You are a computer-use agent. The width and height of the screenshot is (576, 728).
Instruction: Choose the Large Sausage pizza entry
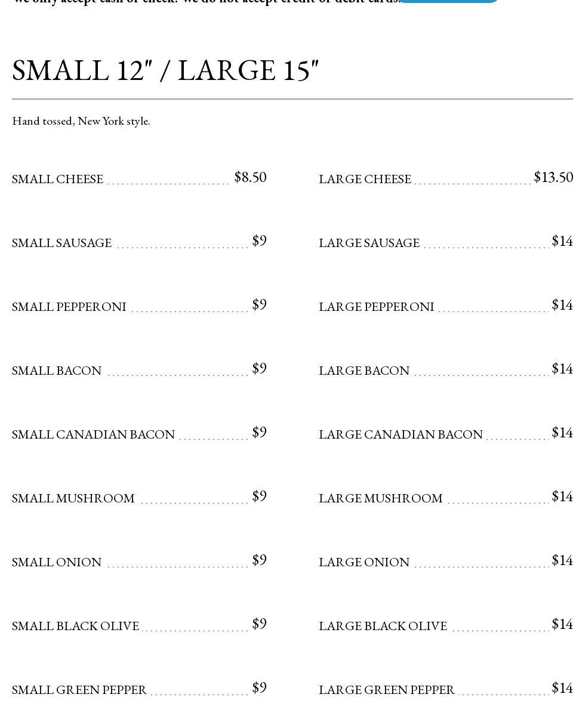tap(369, 243)
